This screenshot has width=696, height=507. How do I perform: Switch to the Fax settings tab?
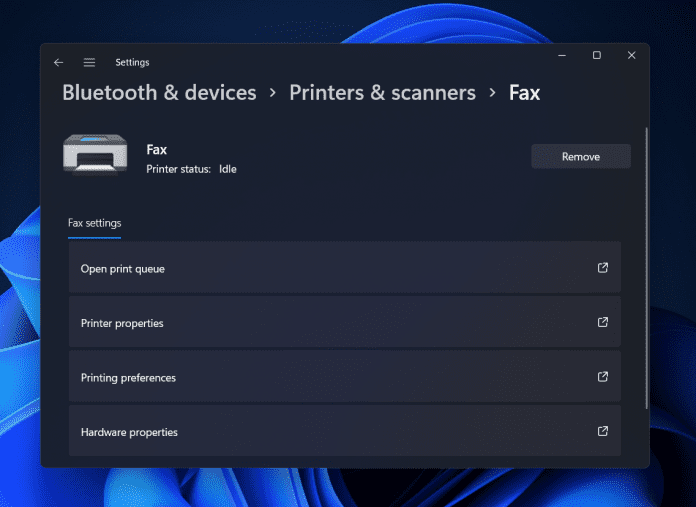coord(94,223)
